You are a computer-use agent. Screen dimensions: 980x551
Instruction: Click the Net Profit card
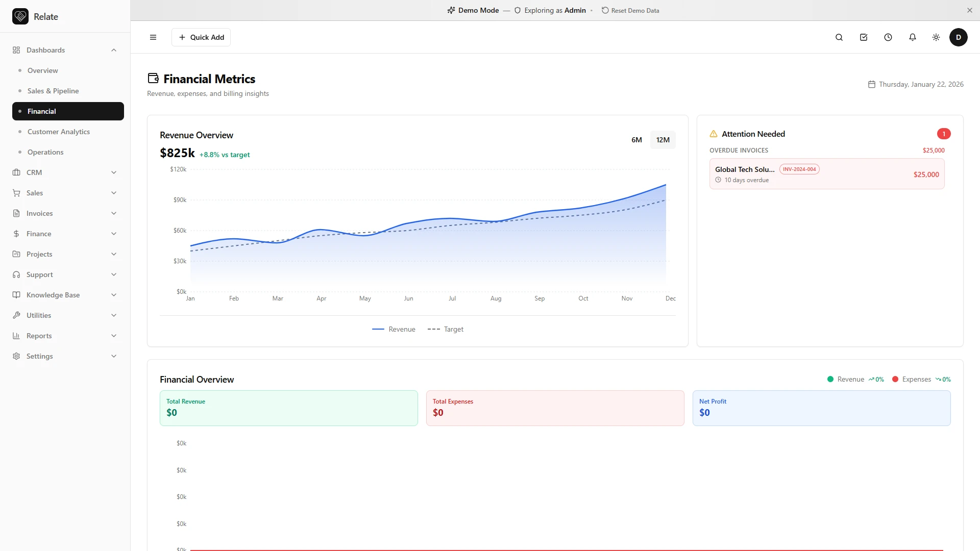pos(822,408)
